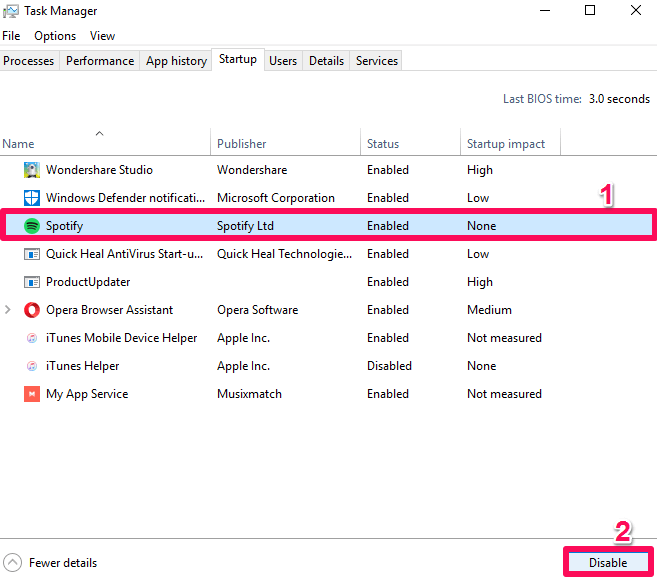Select the Spotify name text

coord(65,226)
